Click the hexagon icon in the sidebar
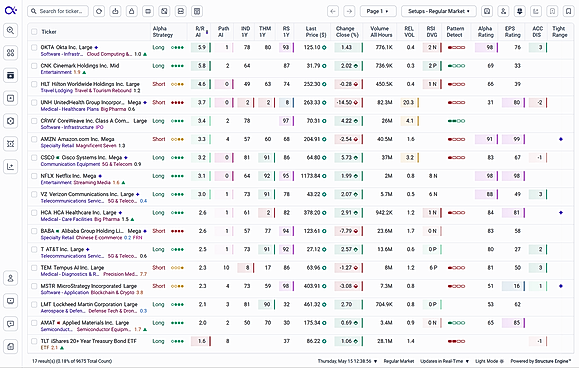The height and width of the screenshot is (368, 579). pos(11,121)
